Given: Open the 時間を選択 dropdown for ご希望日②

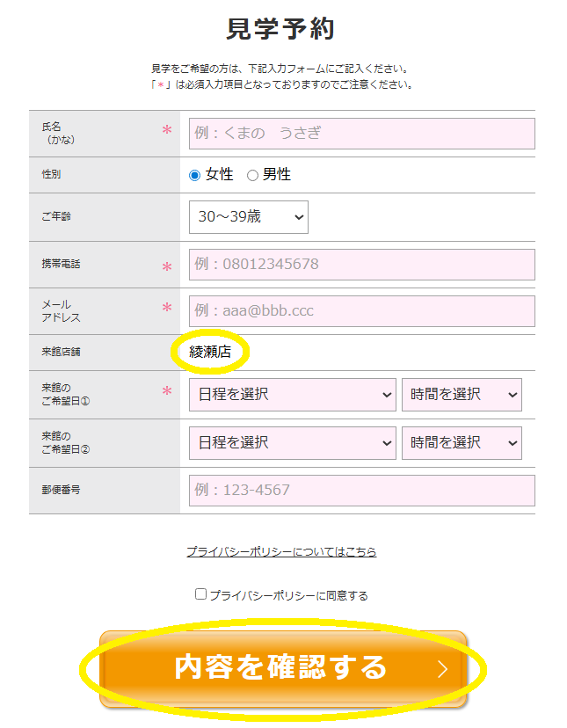Looking at the screenshot, I should point(462,442).
